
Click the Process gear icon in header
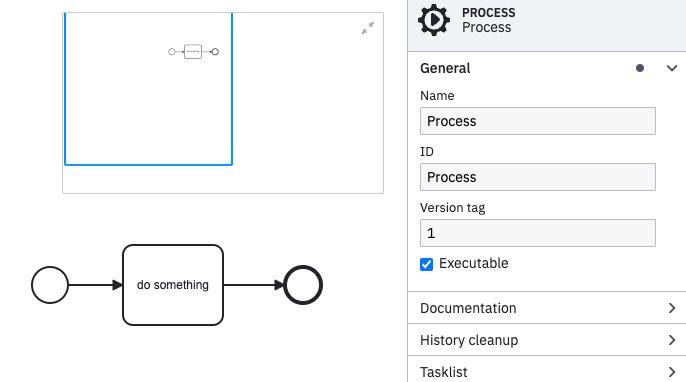pyautogui.click(x=434, y=20)
